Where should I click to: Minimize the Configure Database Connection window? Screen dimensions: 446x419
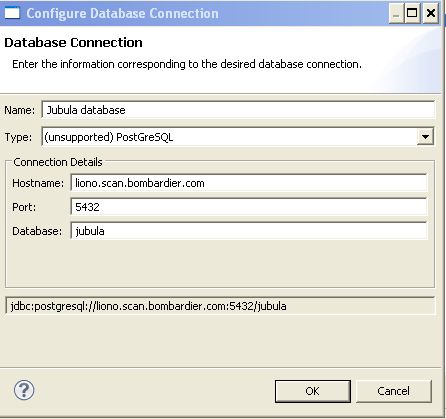click(396, 13)
